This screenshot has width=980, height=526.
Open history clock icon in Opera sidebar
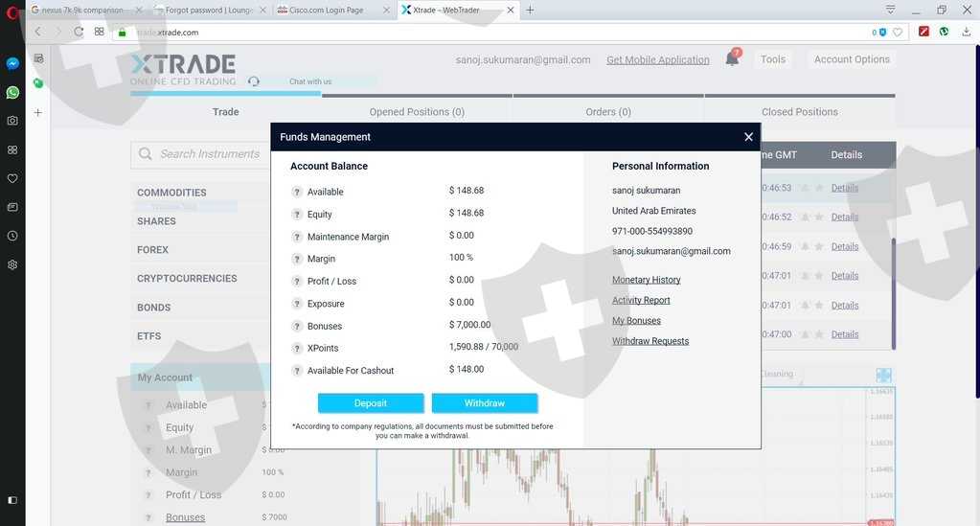(x=12, y=236)
